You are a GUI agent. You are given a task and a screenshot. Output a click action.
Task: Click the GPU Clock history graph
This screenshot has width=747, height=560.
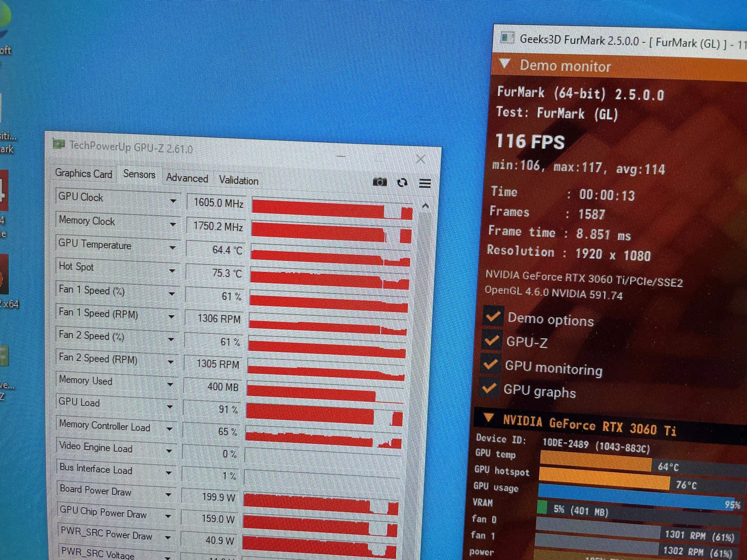332,209
